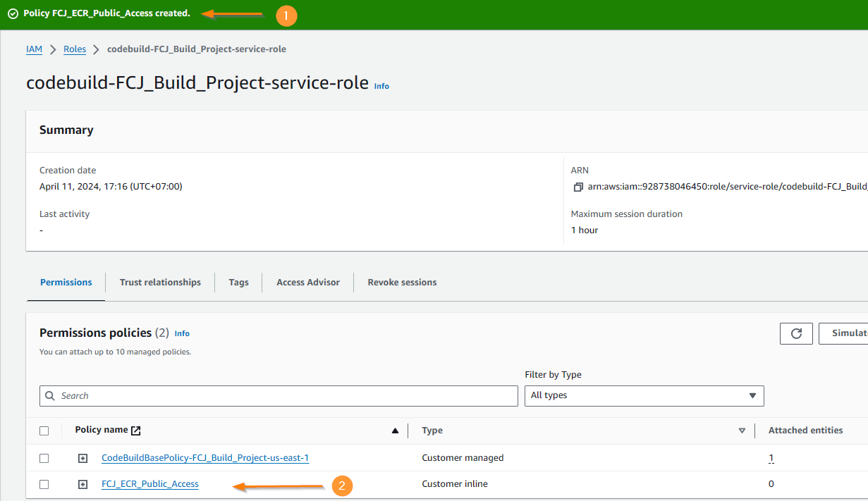Image resolution: width=868 pixels, height=501 pixels.
Task: Click the ARN value text
Action: (x=728, y=187)
